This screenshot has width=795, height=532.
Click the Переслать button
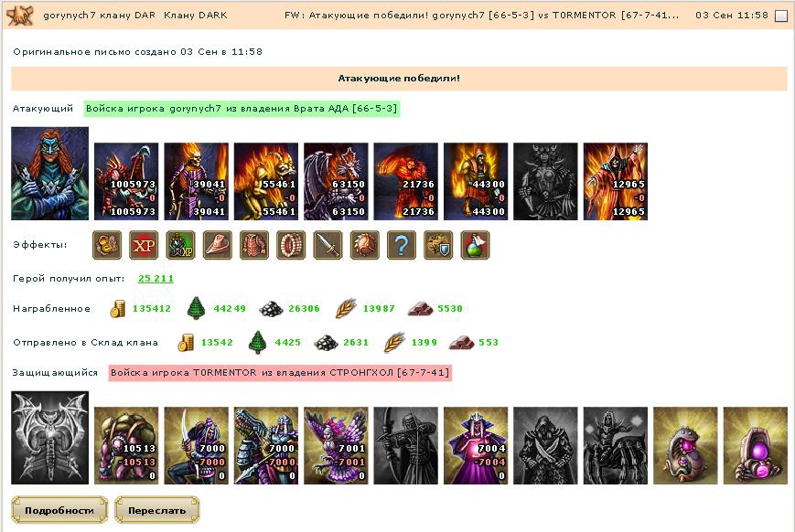pos(156,510)
